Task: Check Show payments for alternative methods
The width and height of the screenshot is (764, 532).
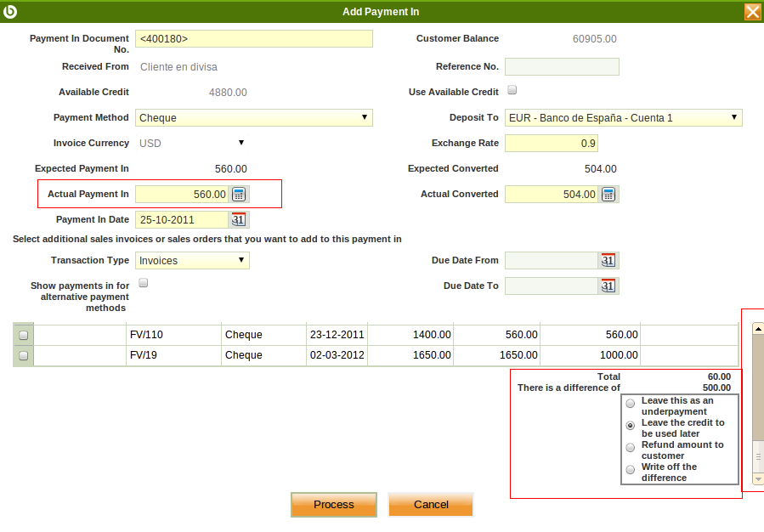Action: (144, 283)
